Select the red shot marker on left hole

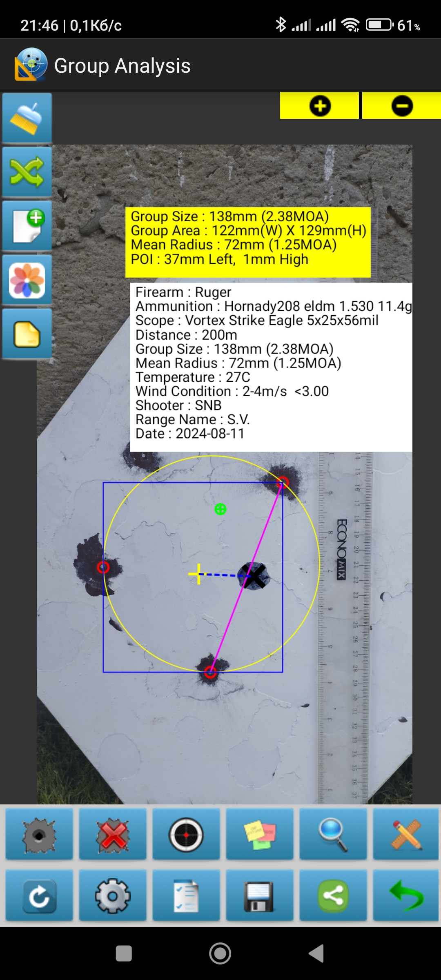tap(103, 567)
